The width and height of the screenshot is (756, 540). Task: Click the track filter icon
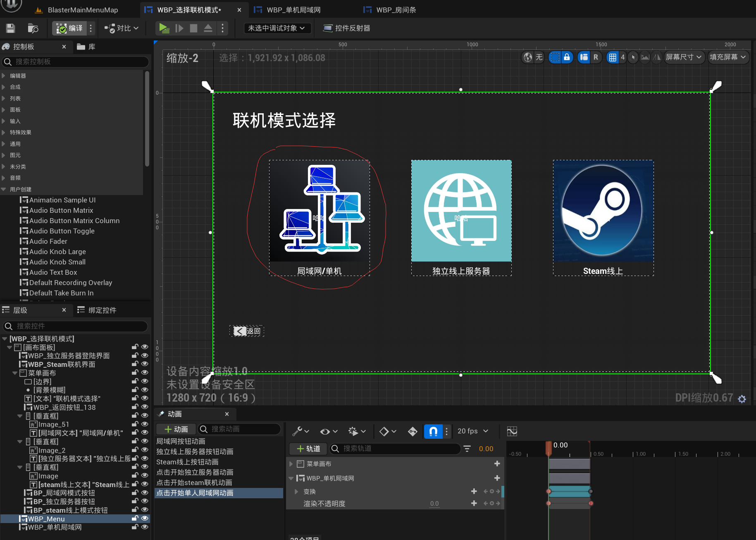pos(467,449)
